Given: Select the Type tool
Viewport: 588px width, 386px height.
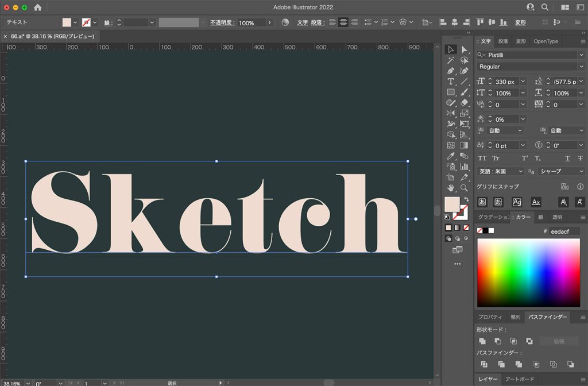Looking at the screenshot, I should pos(452,81).
